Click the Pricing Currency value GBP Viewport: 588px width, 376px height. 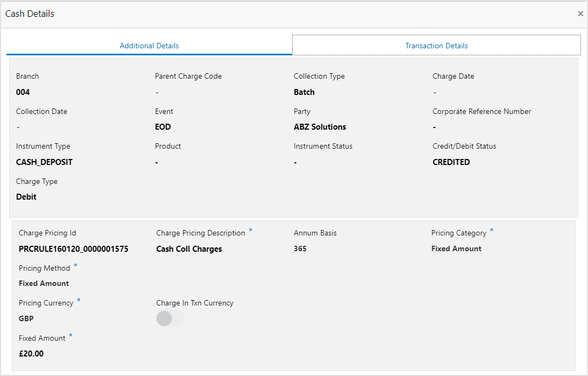pyautogui.click(x=26, y=318)
